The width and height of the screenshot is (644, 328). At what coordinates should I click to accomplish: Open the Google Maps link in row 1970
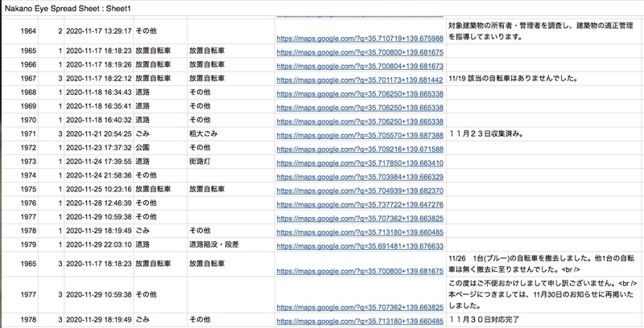click(x=360, y=121)
